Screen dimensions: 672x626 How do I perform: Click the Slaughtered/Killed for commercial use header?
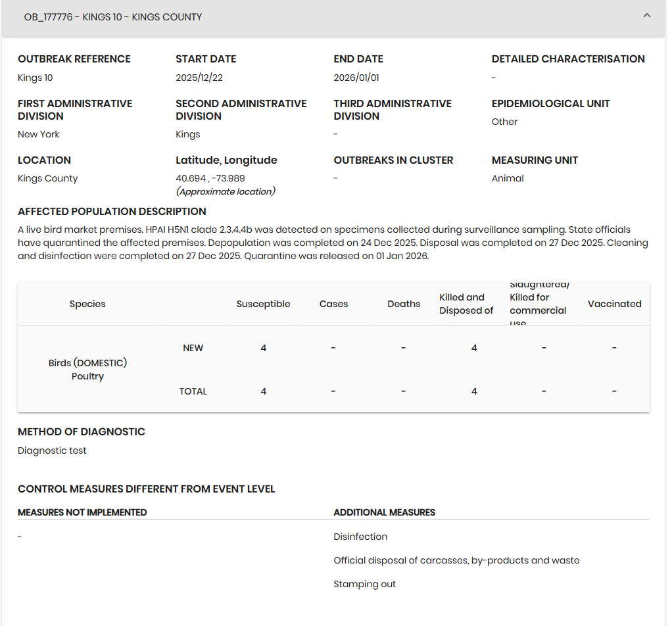(539, 304)
